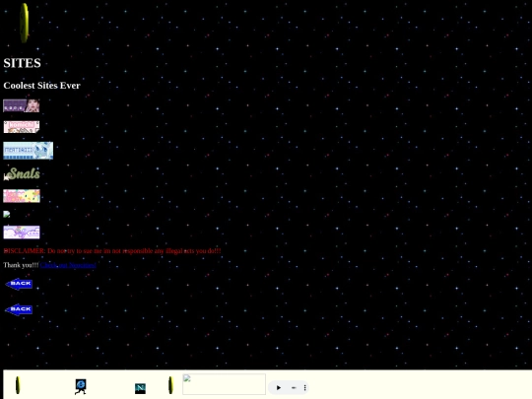Open the lavender cloud site banner

(x=22, y=233)
